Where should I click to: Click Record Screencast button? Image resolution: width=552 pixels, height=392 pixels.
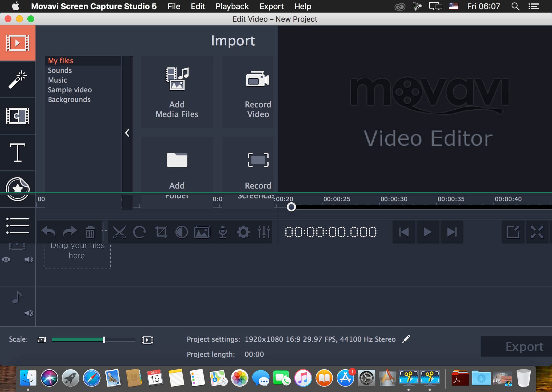click(248, 173)
